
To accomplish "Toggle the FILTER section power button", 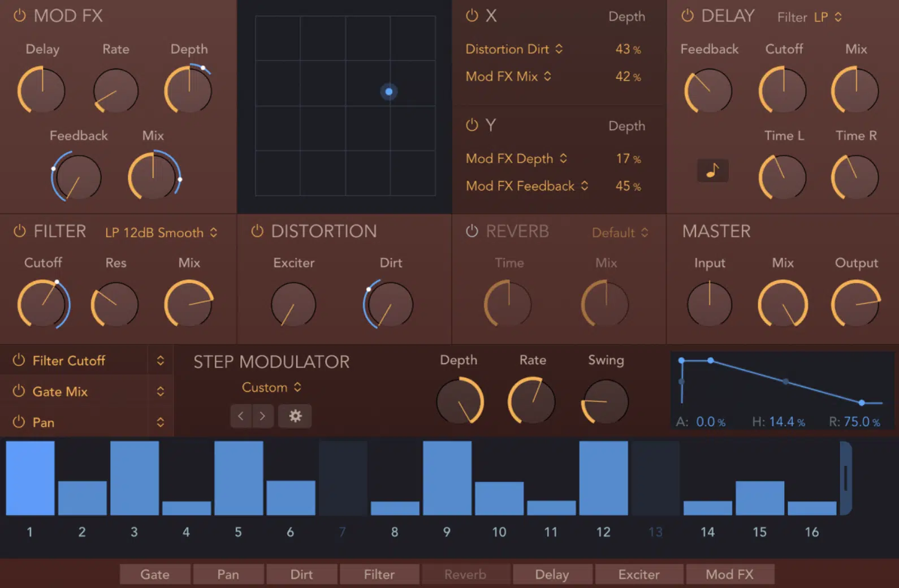I will pyautogui.click(x=20, y=231).
